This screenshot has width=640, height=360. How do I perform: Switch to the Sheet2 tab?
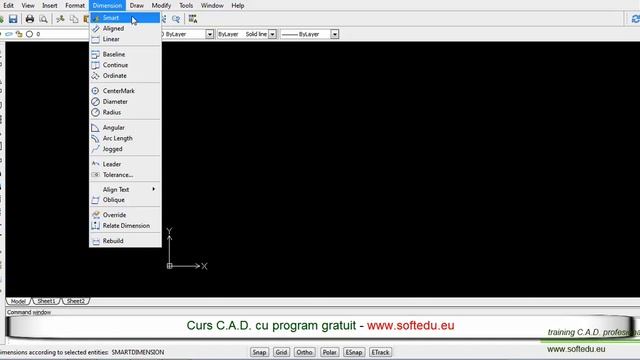pyautogui.click(x=76, y=301)
